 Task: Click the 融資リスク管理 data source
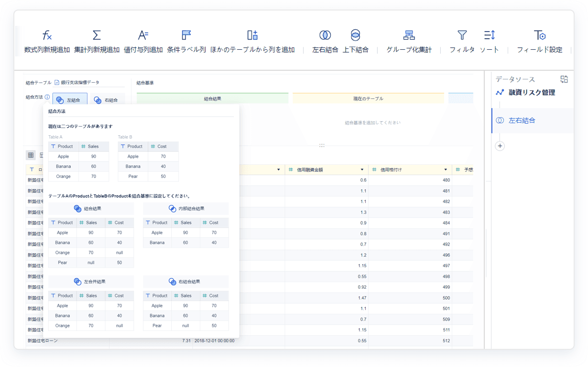point(531,93)
